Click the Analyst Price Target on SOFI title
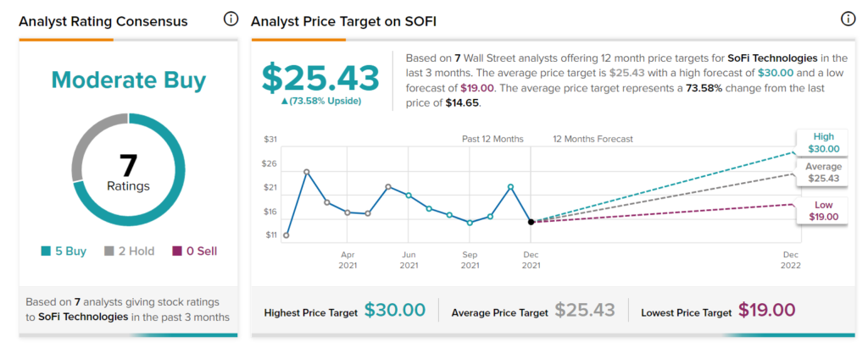The width and height of the screenshot is (868, 353). (345, 21)
